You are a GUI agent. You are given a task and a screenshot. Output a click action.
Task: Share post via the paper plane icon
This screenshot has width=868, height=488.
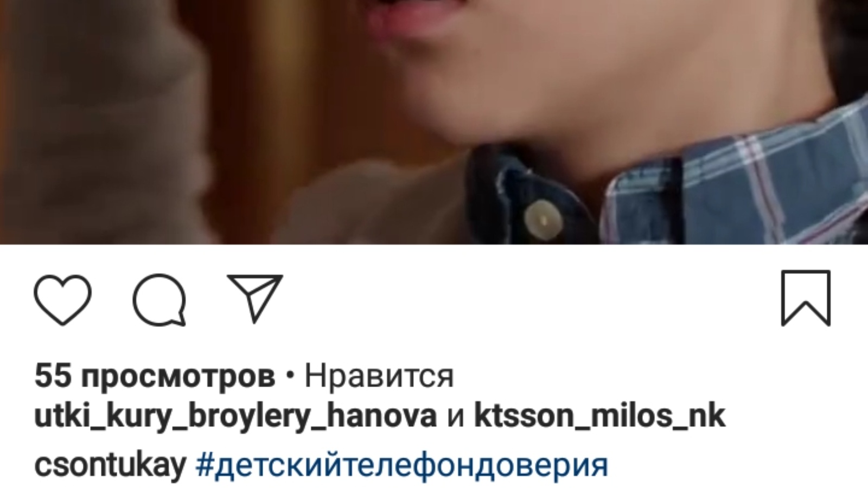(x=255, y=298)
